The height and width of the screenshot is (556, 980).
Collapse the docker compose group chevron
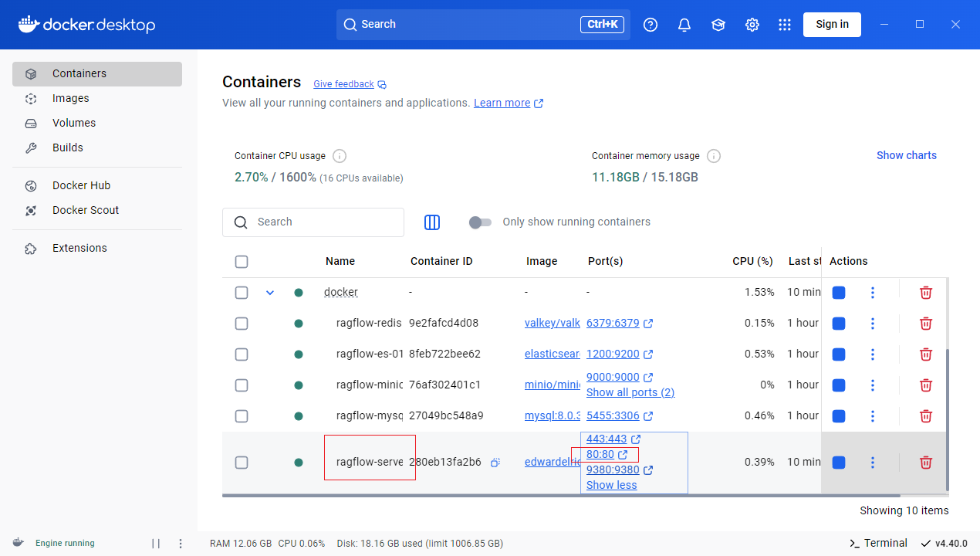[x=270, y=293]
